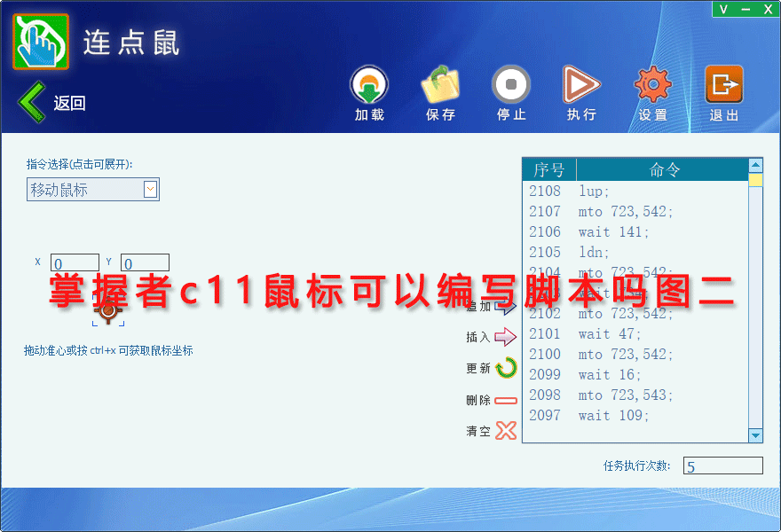
Task: Open the 移动鼠标 combo box
Action: click(x=93, y=189)
